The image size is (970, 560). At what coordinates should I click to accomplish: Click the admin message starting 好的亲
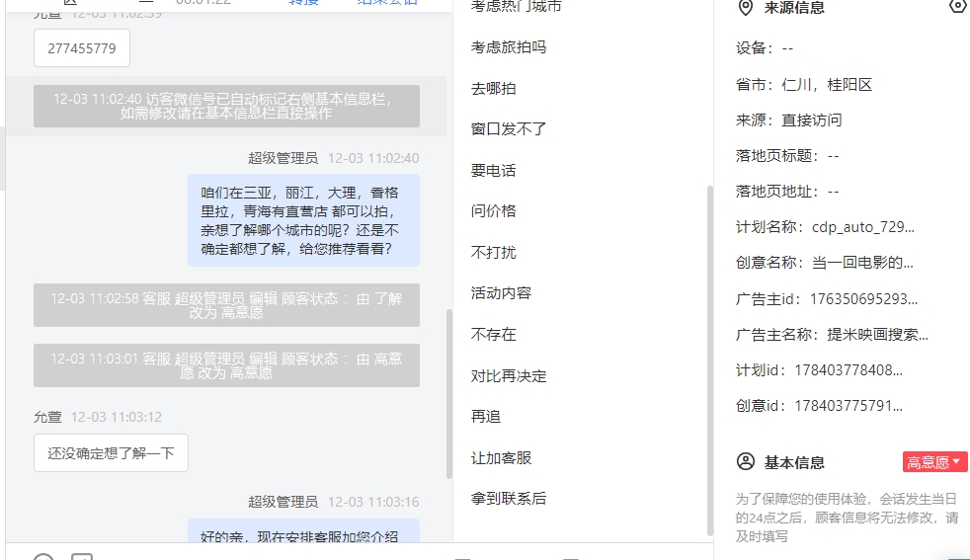[x=304, y=531]
